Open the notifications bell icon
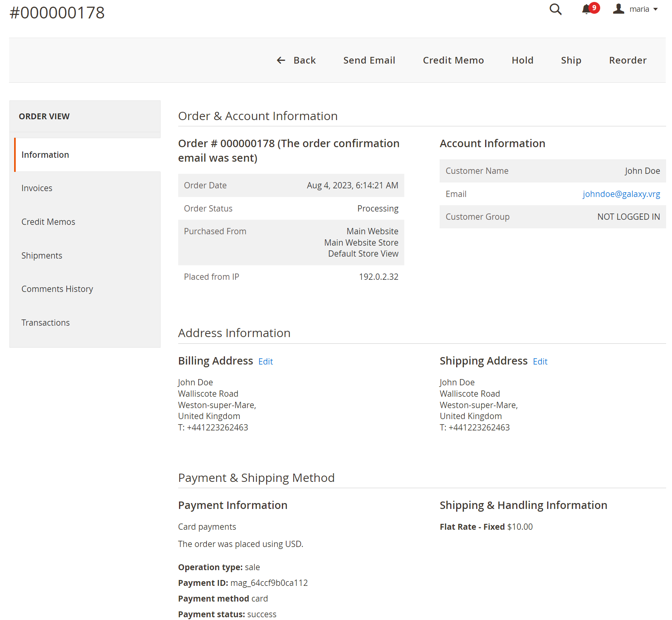This screenshot has height=620, width=672. coord(586,9)
